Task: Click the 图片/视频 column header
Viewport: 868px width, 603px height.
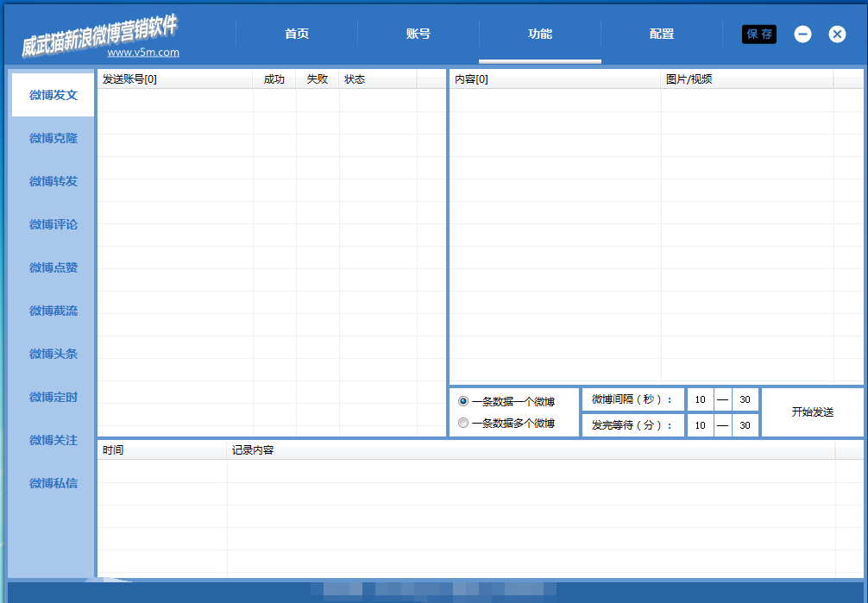Action: 746,79
